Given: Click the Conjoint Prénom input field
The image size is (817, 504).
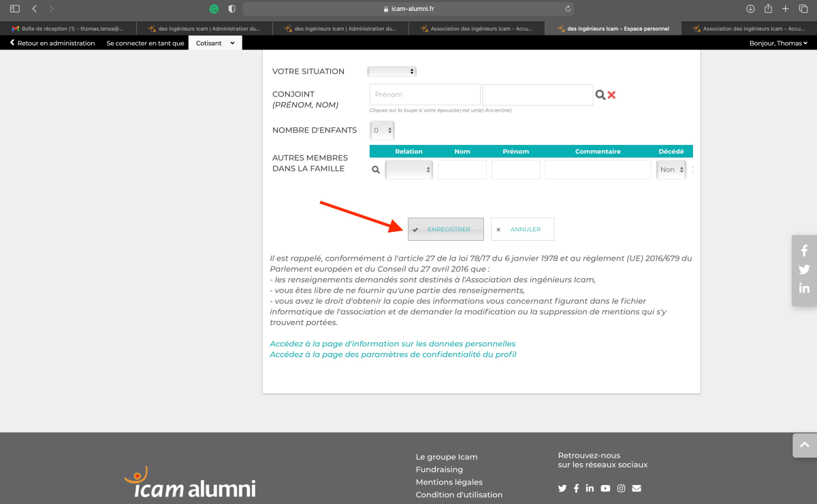Looking at the screenshot, I should pos(425,95).
